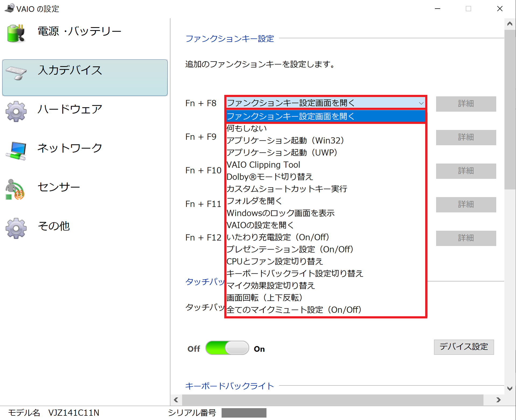
Task: Select CPUとファン設定切り替え option
Action: (x=326, y=261)
